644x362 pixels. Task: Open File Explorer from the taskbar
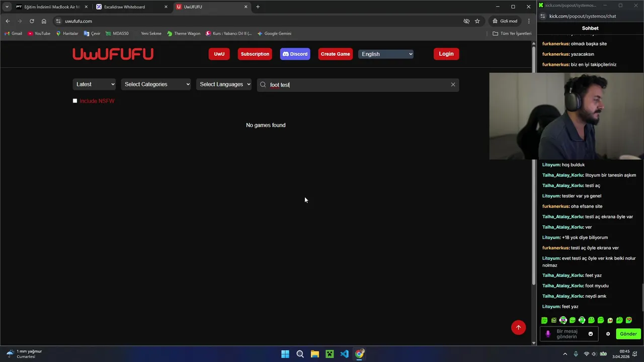(314, 354)
